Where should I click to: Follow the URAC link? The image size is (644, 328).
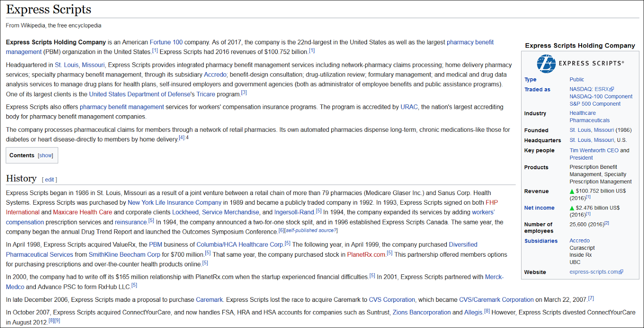pos(409,107)
